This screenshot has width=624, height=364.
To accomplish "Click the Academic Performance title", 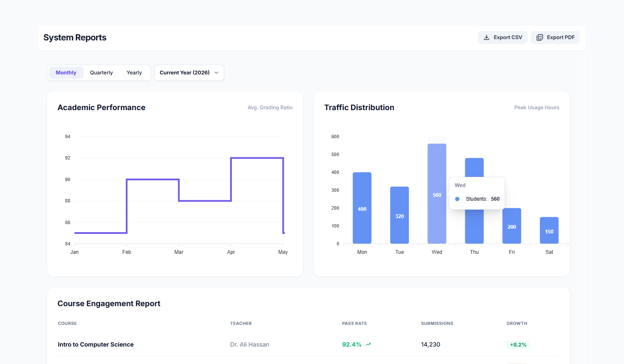I will point(101,108).
